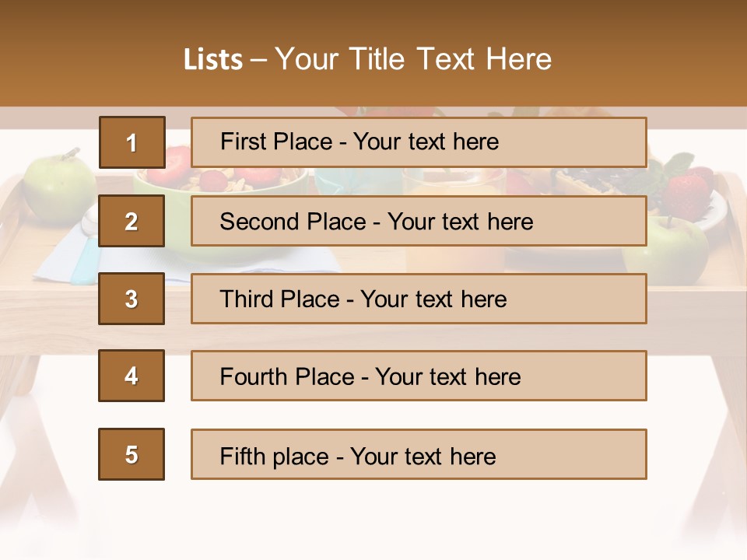Select the strawberry on the right plate

tap(686, 193)
